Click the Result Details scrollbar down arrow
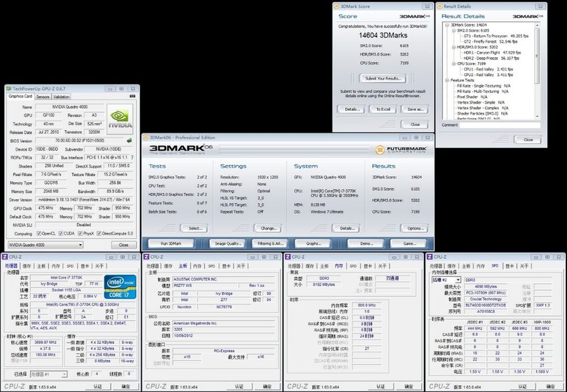 [537, 117]
